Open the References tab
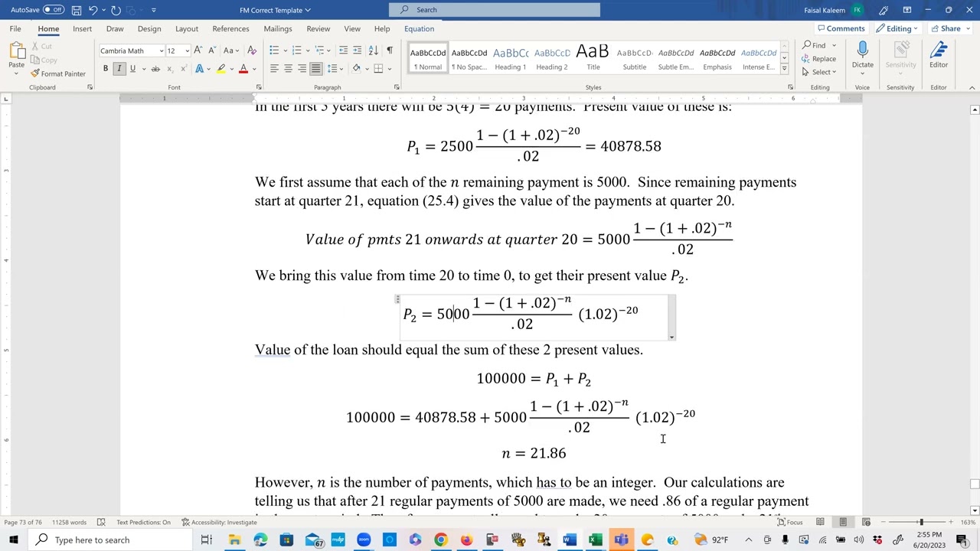 click(x=230, y=29)
